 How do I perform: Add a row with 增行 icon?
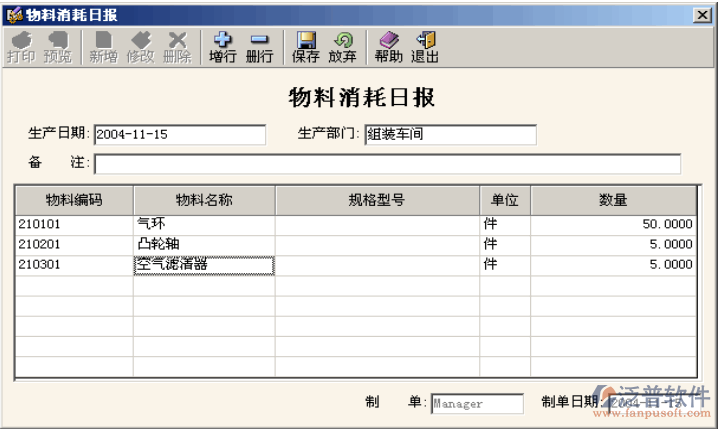(x=223, y=47)
